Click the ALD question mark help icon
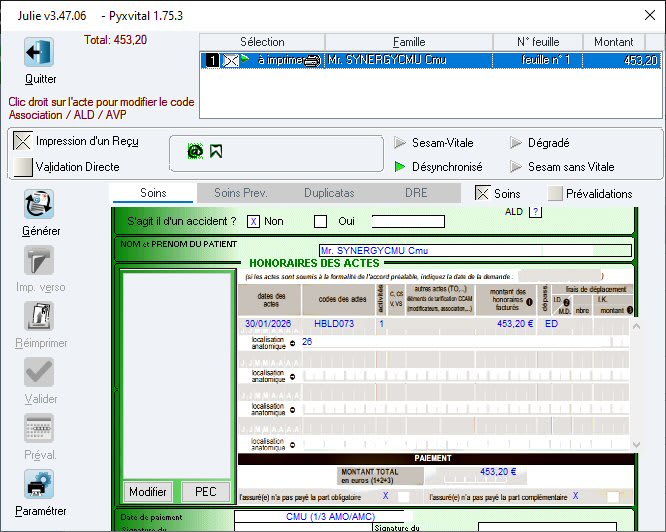Viewport: 666px width, 532px height. pos(535,212)
